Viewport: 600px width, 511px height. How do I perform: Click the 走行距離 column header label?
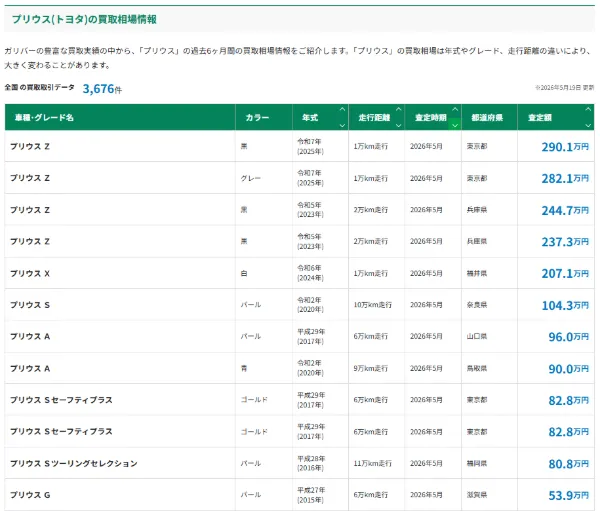(x=374, y=118)
